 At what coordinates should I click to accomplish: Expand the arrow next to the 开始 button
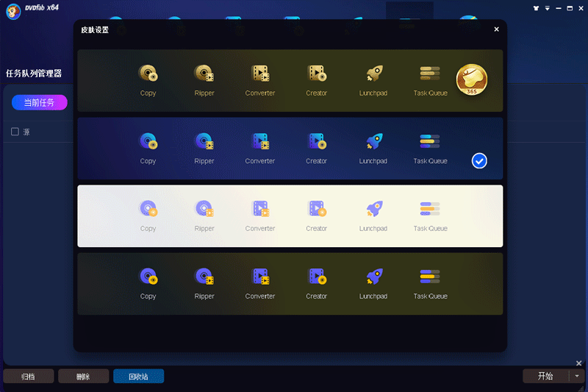click(x=577, y=376)
